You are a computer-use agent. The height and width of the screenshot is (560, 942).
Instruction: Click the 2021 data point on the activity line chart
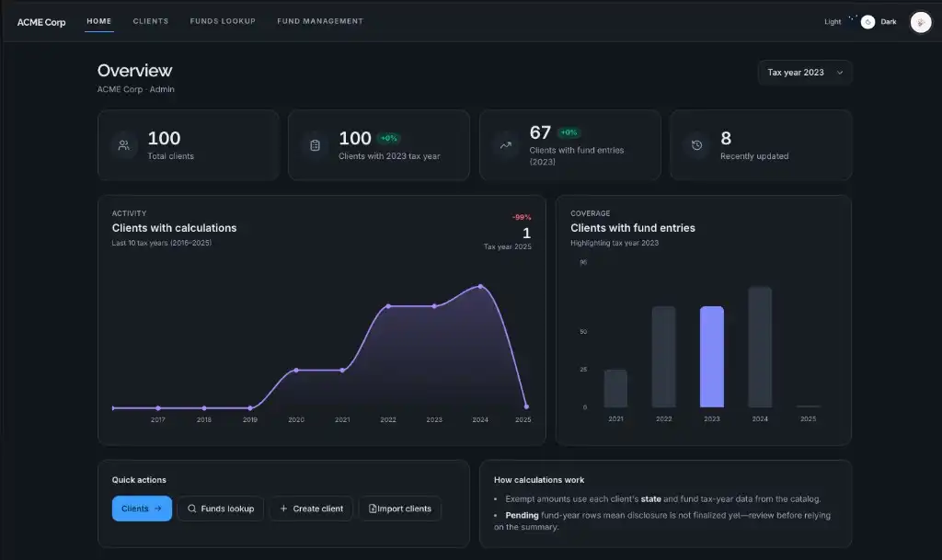click(x=342, y=371)
